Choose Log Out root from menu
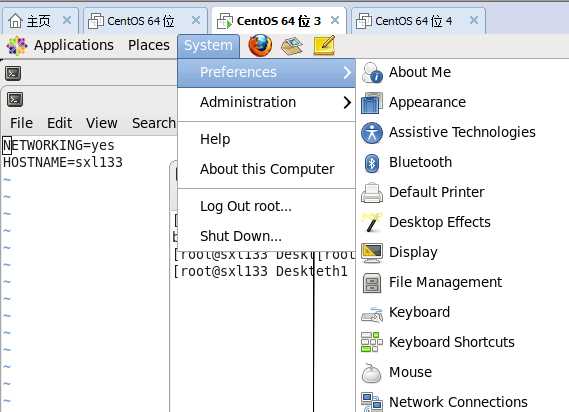This screenshot has width=569, height=412. point(246,206)
